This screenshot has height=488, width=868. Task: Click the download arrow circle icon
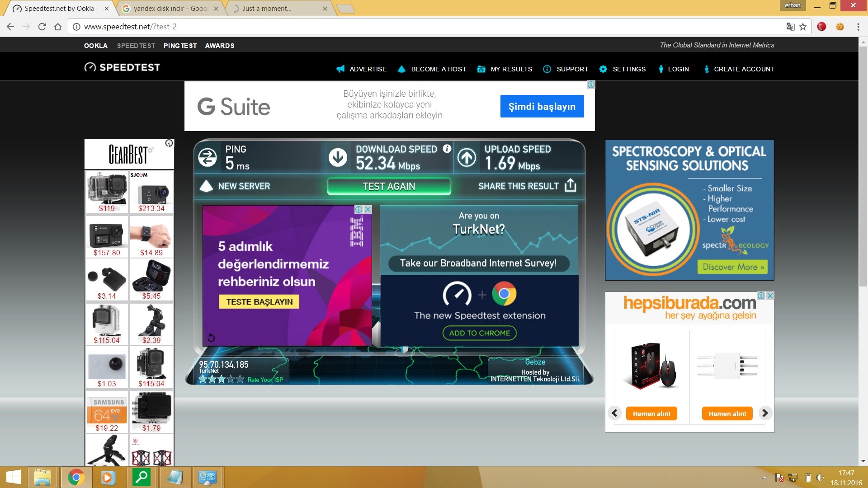(x=338, y=157)
